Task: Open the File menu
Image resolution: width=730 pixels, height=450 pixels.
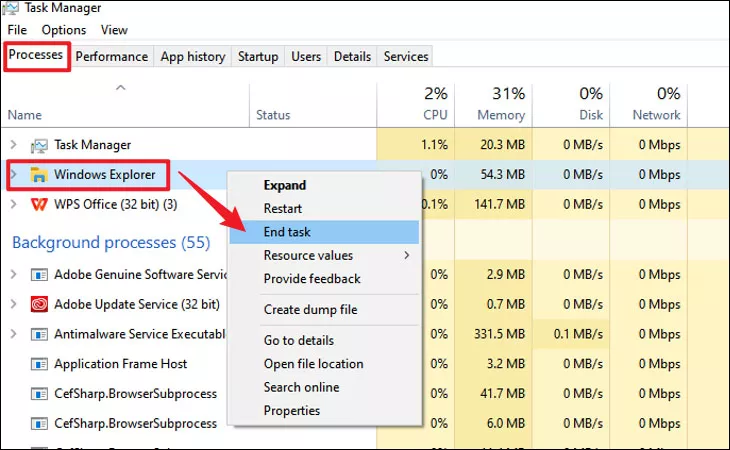Action: tap(17, 30)
